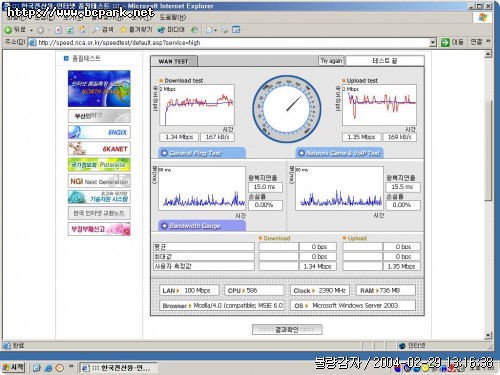Launch Internet Explorer from quick launch
This screenshot has width=500, height=375.
pos(48,368)
